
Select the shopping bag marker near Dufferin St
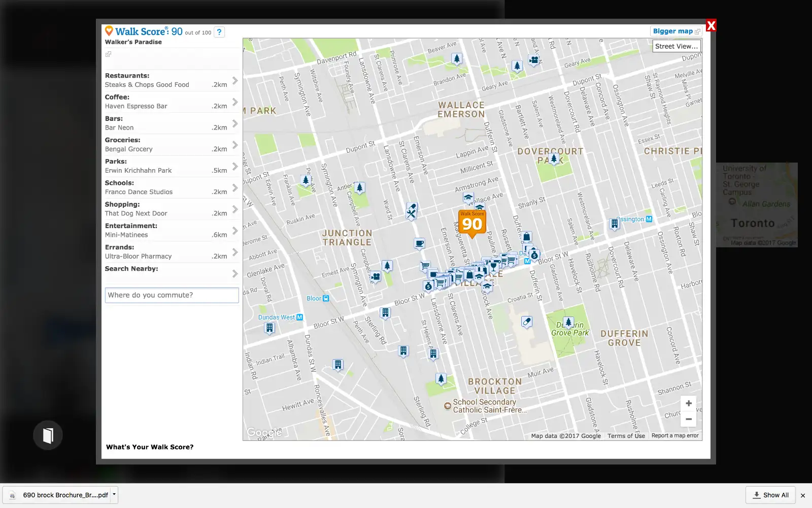(527, 237)
